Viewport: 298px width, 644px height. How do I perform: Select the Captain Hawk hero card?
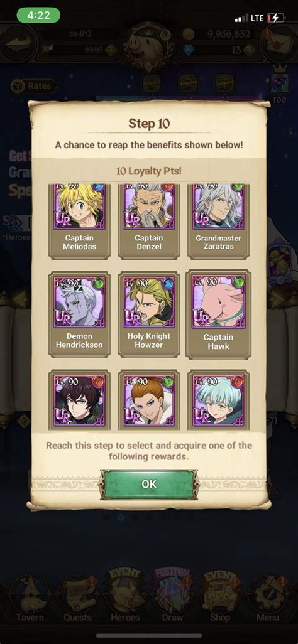pos(218,314)
